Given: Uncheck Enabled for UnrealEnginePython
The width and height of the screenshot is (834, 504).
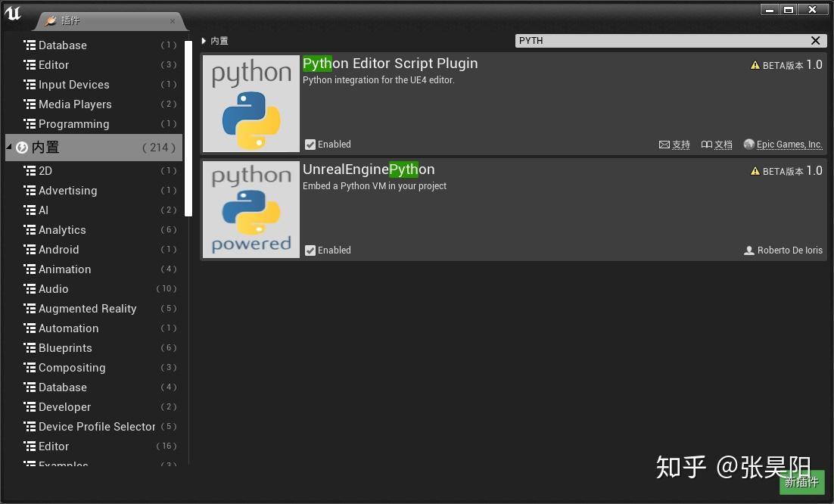Looking at the screenshot, I should 310,250.
